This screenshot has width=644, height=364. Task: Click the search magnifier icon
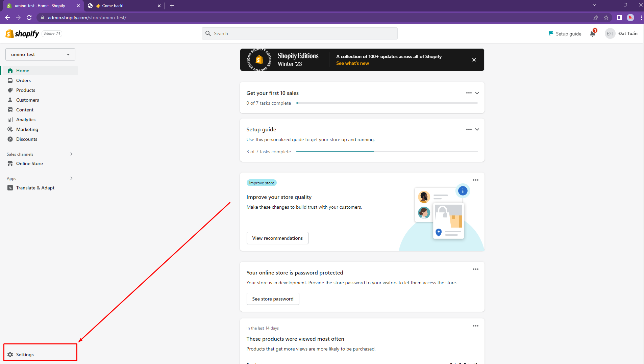pos(208,33)
